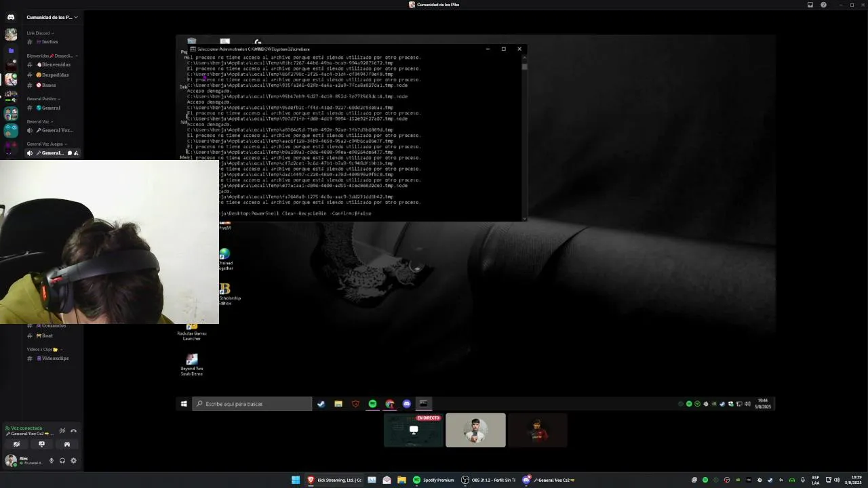Viewport: 868px width, 488px height.
Task: Click the ESP LAA language indicator
Action: tap(816, 480)
